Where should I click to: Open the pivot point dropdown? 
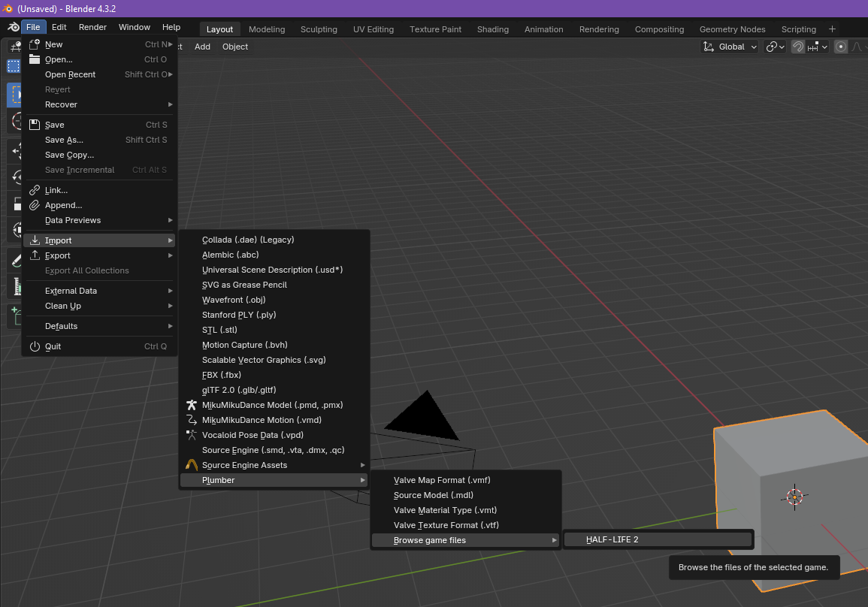click(x=775, y=47)
